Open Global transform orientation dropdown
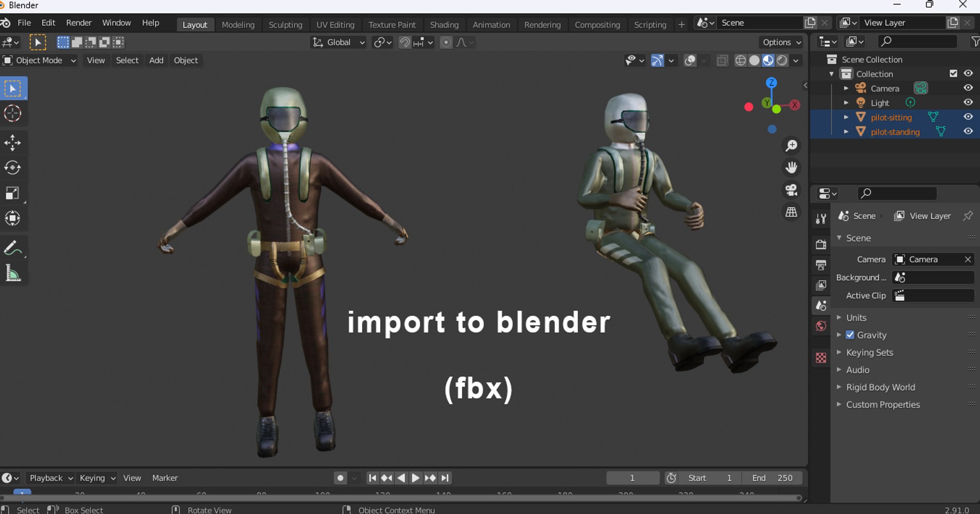 coord(338,42)
